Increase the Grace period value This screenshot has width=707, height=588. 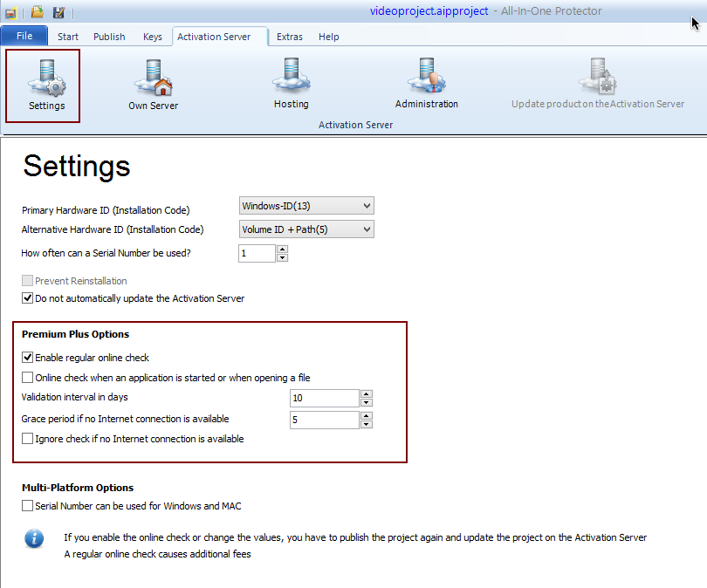pos(367,415)
